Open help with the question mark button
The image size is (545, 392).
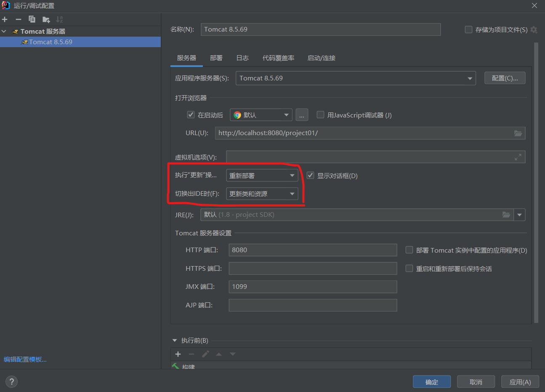(11, 382)
